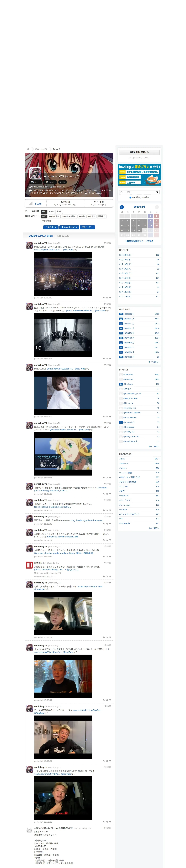The width and height of the screenshot is (186, 868).
Task: Select 通常 tweet sort order
Action: [44, 212]
